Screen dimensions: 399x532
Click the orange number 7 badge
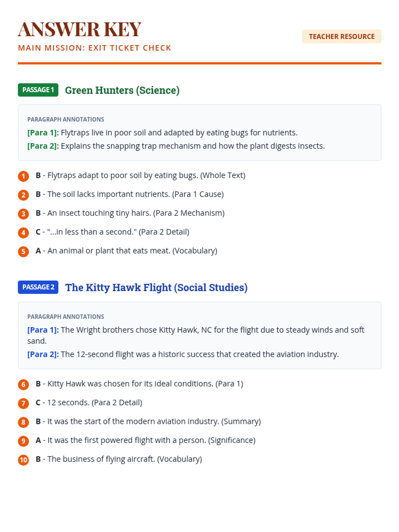pyautogui.click(x=23, y=403)
